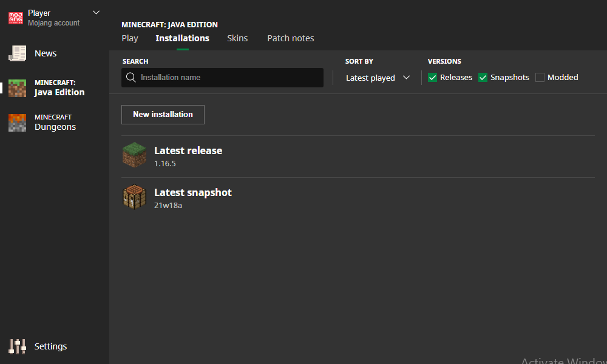Open the Sort By dropdown
This screenshot has height=364, width=607.
coord(378,78)
